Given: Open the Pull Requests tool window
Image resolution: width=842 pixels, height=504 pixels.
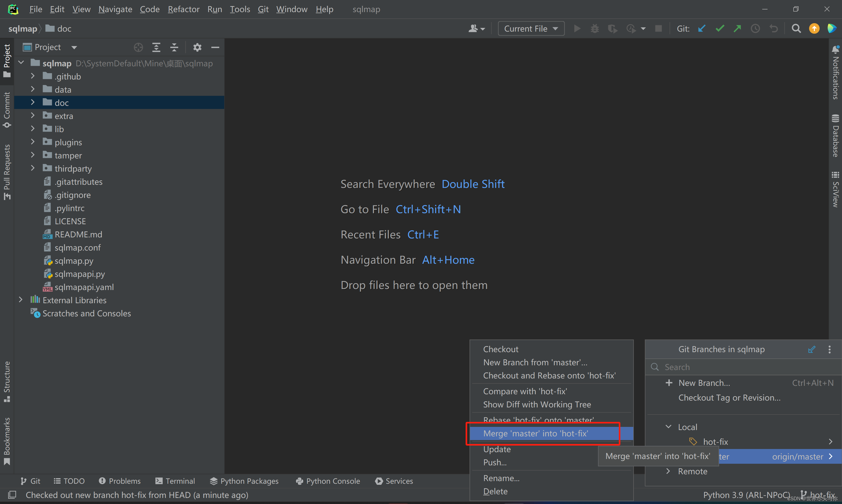Looking at the screenshot, I should point(7,172).
